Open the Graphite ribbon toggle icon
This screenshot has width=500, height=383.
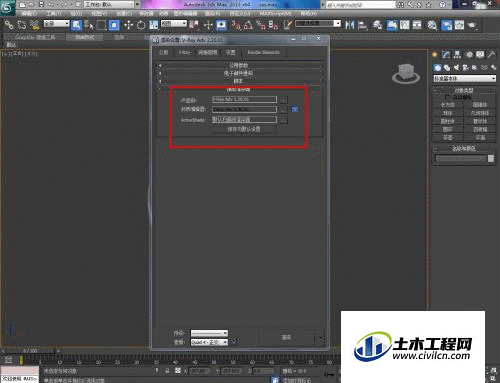[392, 25]
